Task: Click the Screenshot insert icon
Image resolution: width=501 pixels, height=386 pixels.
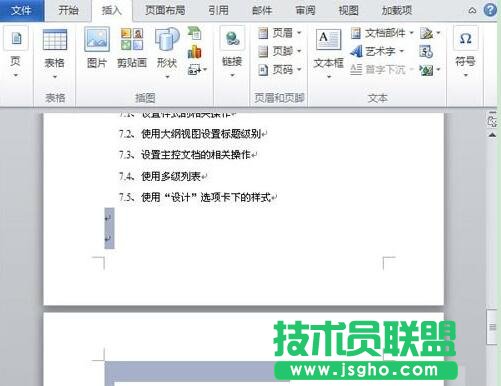Action: pos(194,70)
